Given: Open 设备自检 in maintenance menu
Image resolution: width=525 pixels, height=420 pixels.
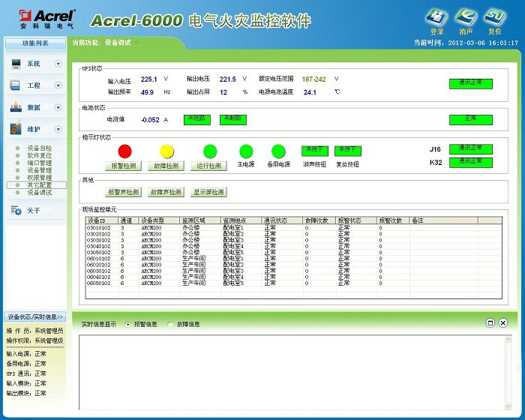Looking at the screenshot, I should (x=40, y=148).
